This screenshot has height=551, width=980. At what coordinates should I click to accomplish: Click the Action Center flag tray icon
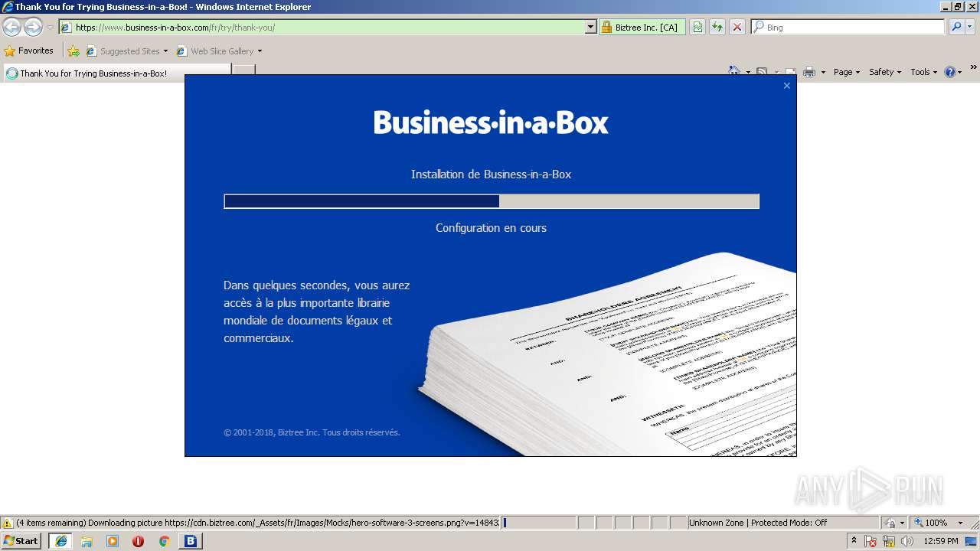(871, 541)
